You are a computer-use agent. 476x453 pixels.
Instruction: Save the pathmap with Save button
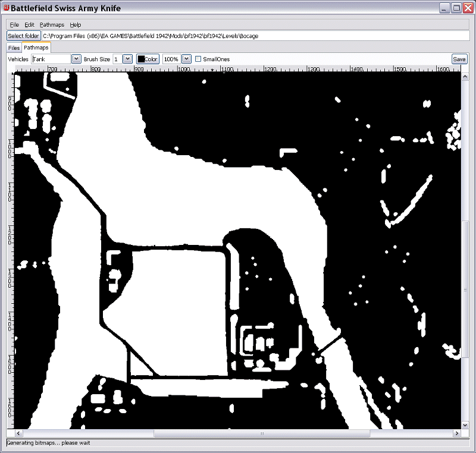coord(459,59)
